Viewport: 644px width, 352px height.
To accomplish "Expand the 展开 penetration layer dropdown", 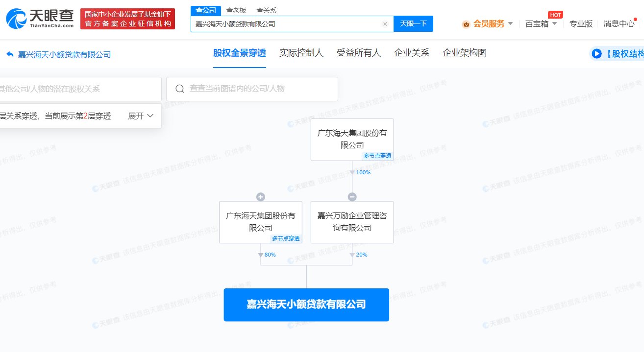I will pos(141,116).
